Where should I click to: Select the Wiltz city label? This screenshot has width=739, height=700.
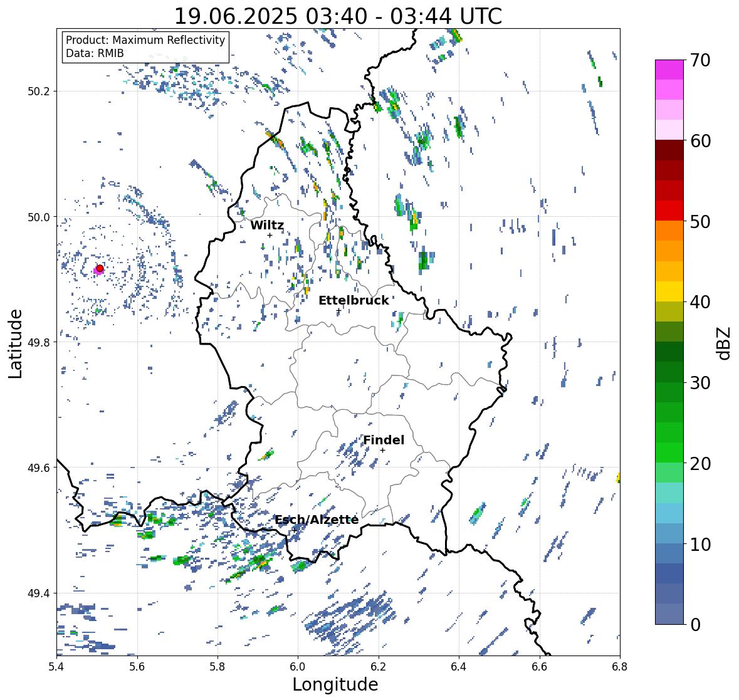pos(267,225)
